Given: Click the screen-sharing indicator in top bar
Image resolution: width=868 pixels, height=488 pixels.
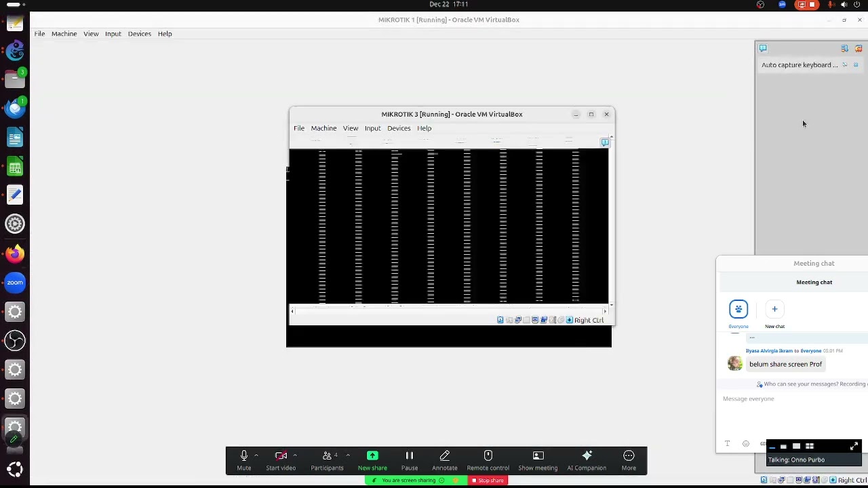Looking at the screenshot, I should (x=806, y=5).
